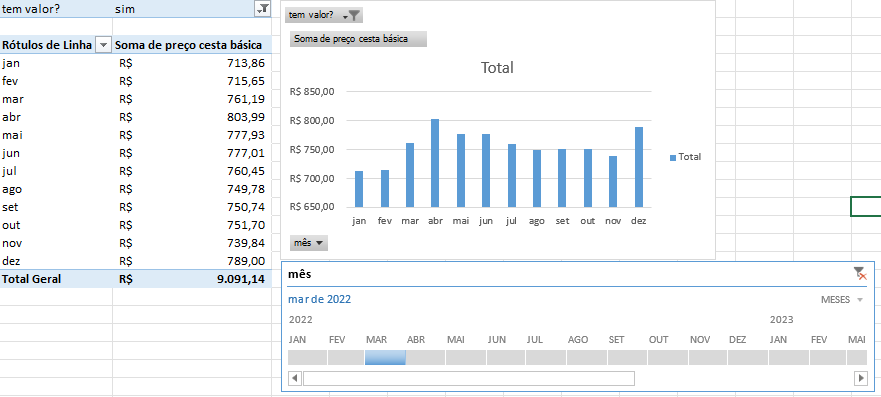Image resolution: width=881 pixels, height=397 pixels.
Task: Select the OUT 2022 timeline segment
Action: pos(667,357)
